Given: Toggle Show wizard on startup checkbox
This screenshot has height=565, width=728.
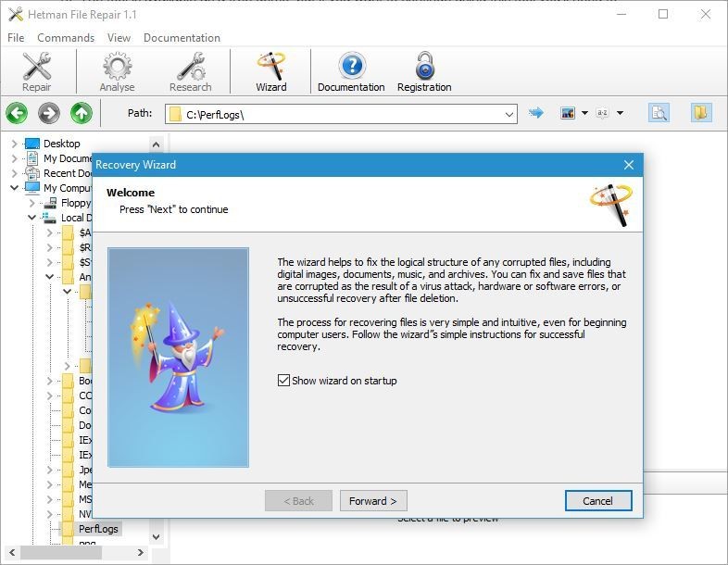Looking at the screenshot, I should 283,381.
